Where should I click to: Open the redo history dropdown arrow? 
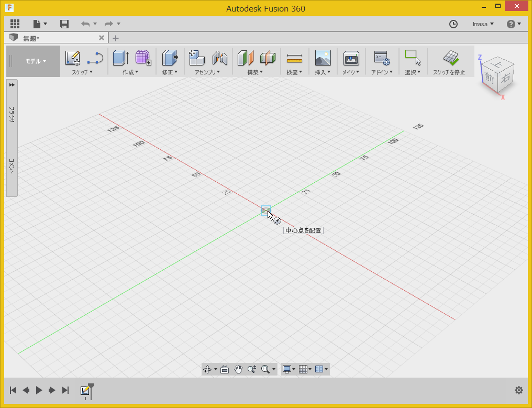(118, 24)
